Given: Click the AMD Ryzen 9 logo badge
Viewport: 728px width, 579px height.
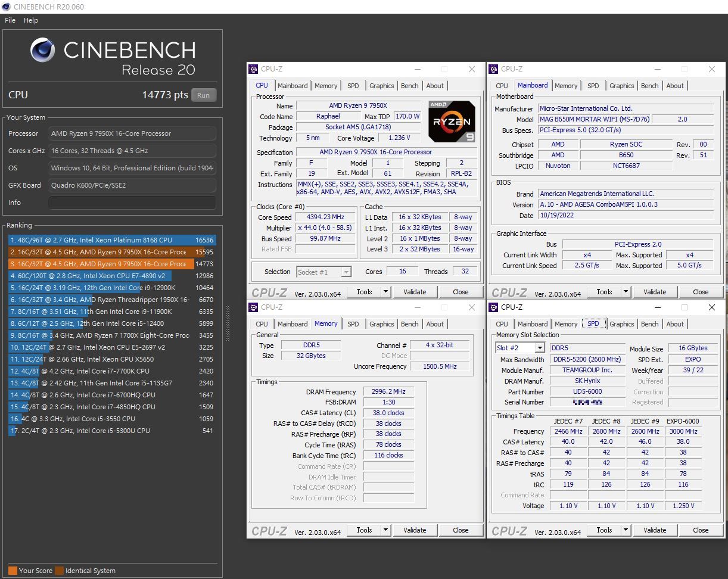Looking at the screenshot, I should [x=452, y=122].
